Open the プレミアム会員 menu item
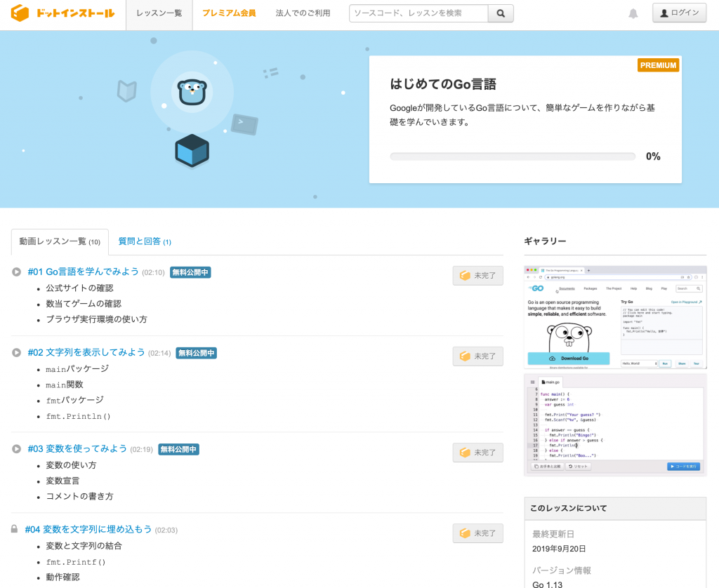Viewport: 719px width, 588px height. 230,13
